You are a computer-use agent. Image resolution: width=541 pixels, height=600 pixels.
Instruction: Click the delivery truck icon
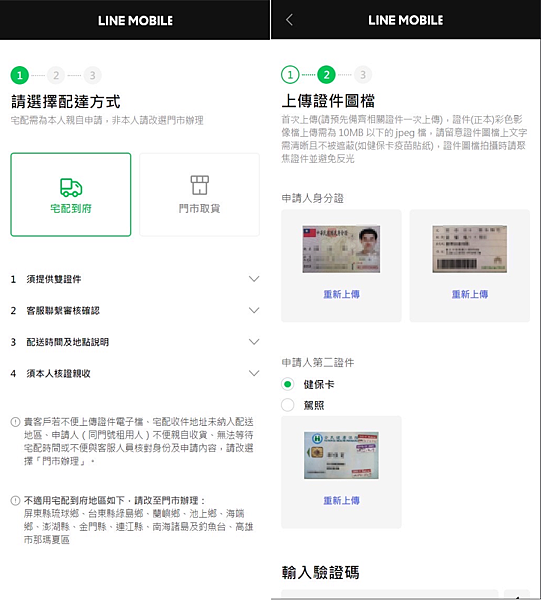pos(71,187)
